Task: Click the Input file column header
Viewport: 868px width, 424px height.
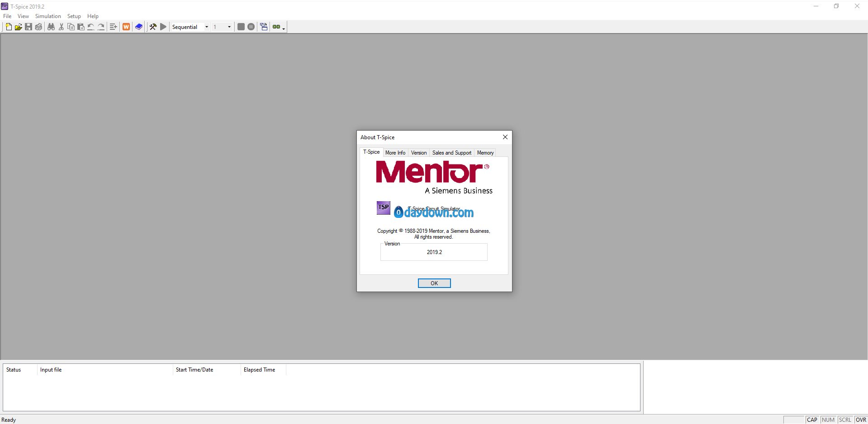Action: click(x=105, y=370)
